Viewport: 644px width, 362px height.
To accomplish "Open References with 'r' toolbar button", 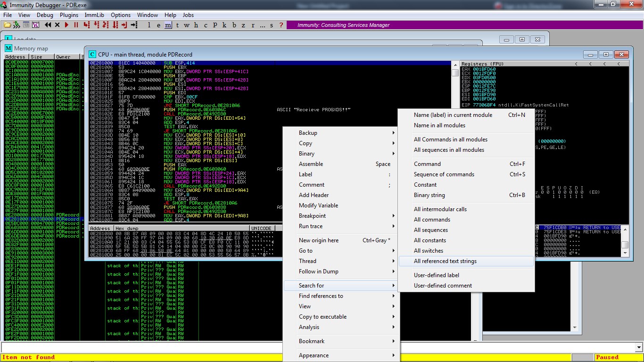I will 253,25.
